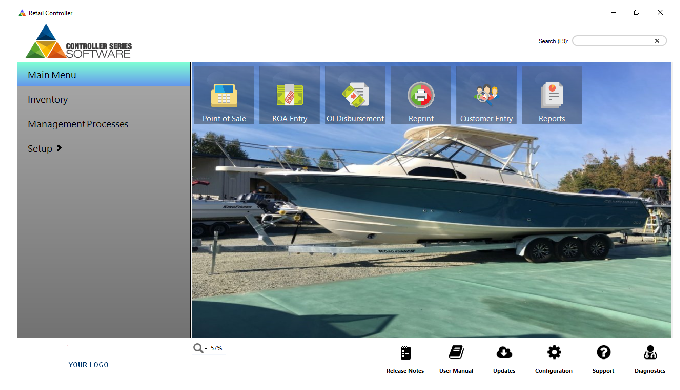Open the Reprint tile
This screenshot has height=390, width=680.
421,95
